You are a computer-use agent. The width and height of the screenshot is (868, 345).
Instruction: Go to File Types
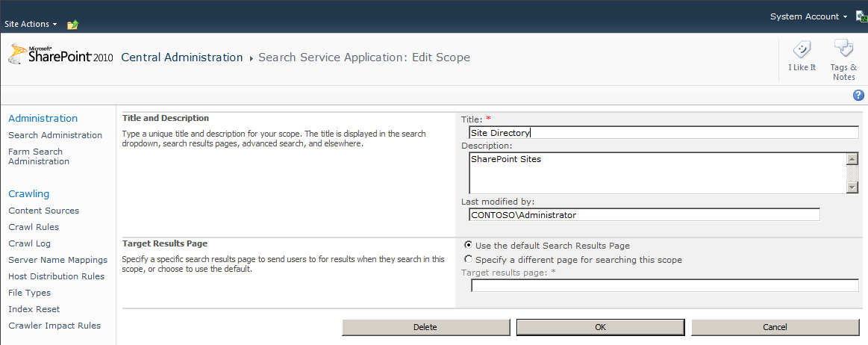pyautogui.click(x=30, y=293)
